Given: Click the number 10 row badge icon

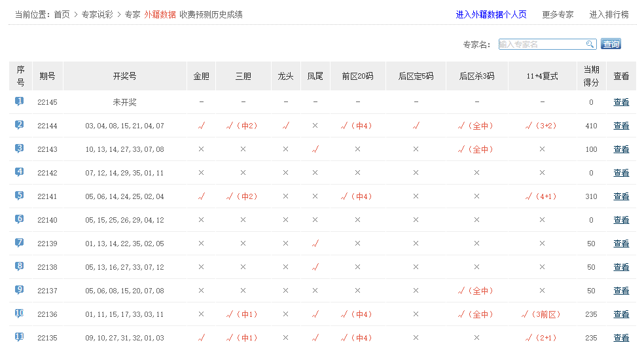Looking at the screenshot, I should pos(20,314).
